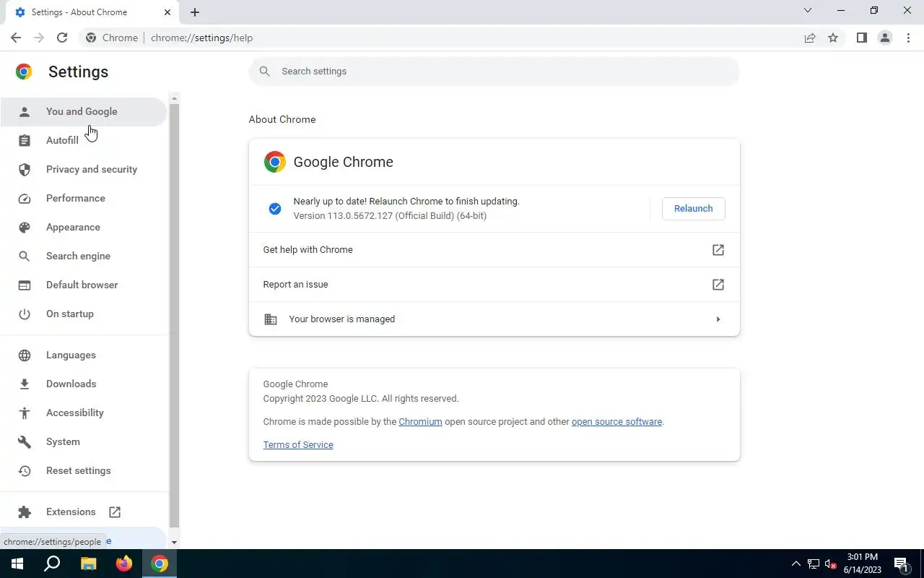
Task: Click the Forward navigation arrow
Action: click(x=39, y=38)
